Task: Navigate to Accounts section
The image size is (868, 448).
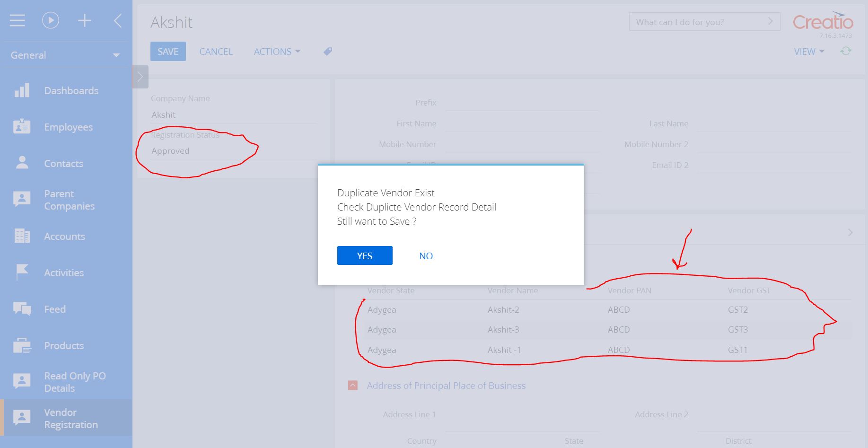Action: point(64,236)
